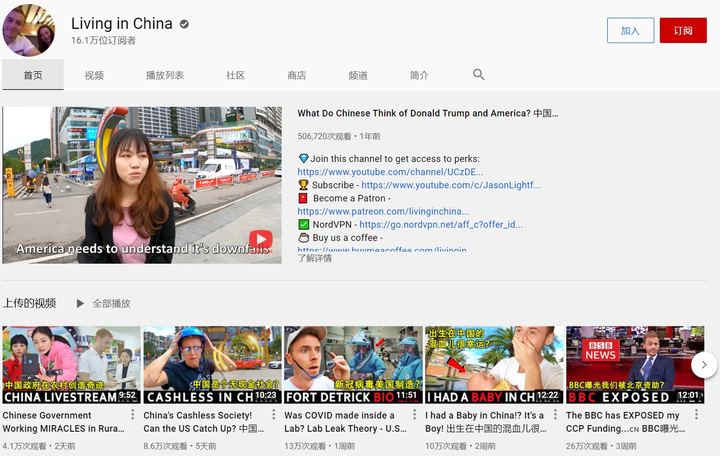Open featured video title What Do Chinese Think
The image size is (720, 456).
point(428,113)
